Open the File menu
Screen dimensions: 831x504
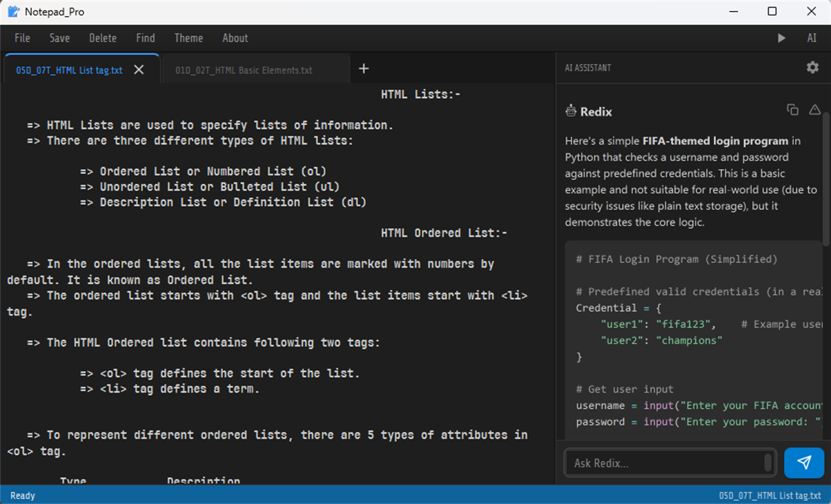click(x=22, y=38)
